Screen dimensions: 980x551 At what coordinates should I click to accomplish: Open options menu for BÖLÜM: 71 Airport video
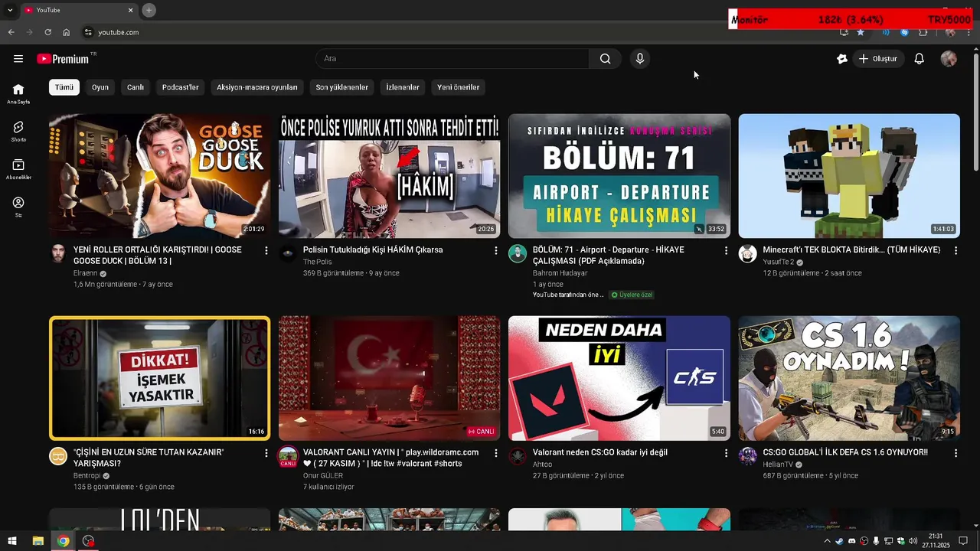(x=726, y=250)
